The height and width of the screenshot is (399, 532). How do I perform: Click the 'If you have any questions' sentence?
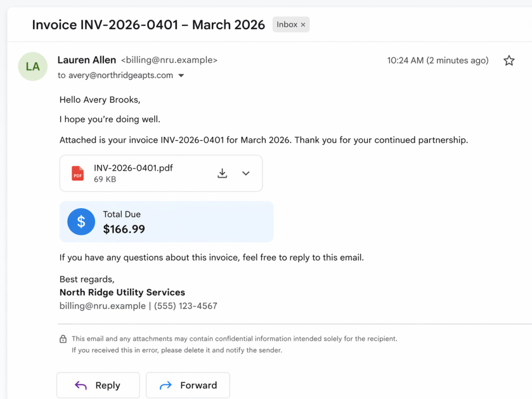pos(211,257)
